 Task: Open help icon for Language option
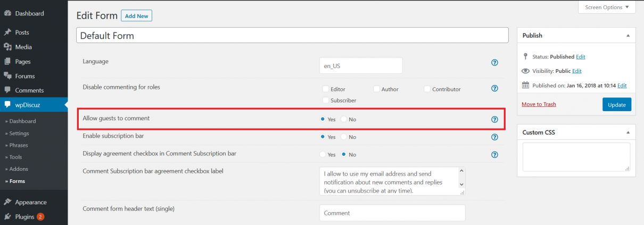click(x=494, y=63)
